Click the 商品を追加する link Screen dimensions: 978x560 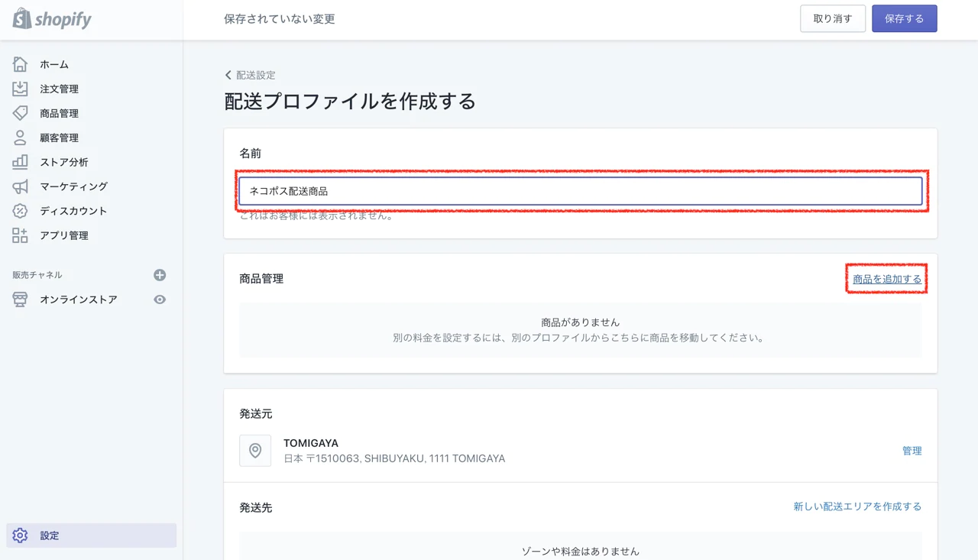[887, 279]
